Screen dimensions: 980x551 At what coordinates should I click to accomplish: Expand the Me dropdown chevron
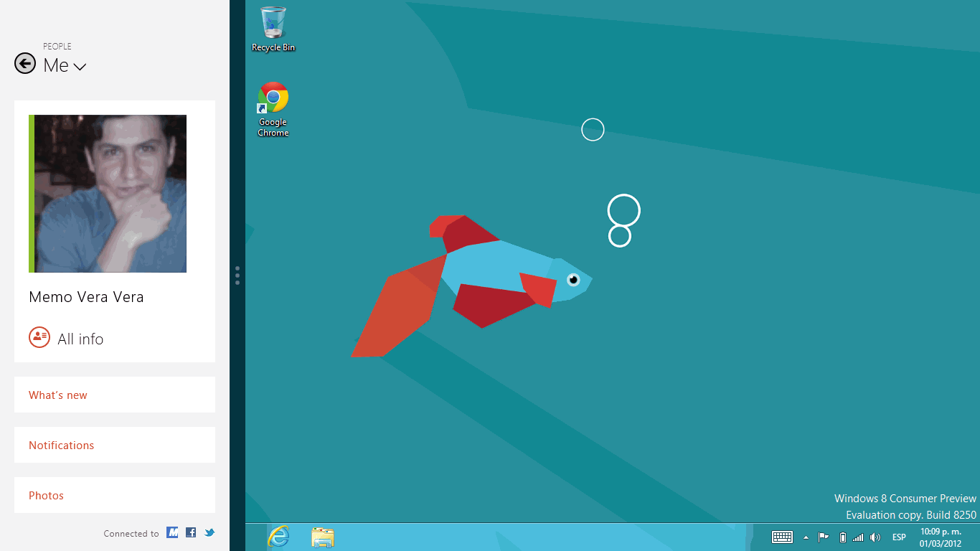80,67
